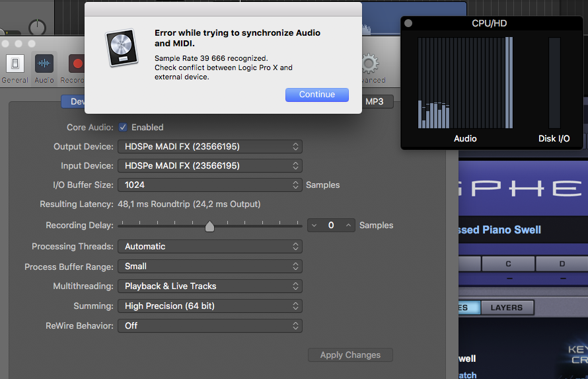Switch to the MP3 tab

click(377, 101)
